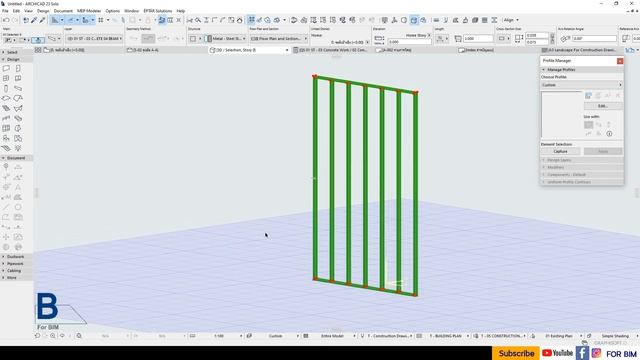Click Floor Plan and Section button

pyautogui.click(x=278, y=38)
